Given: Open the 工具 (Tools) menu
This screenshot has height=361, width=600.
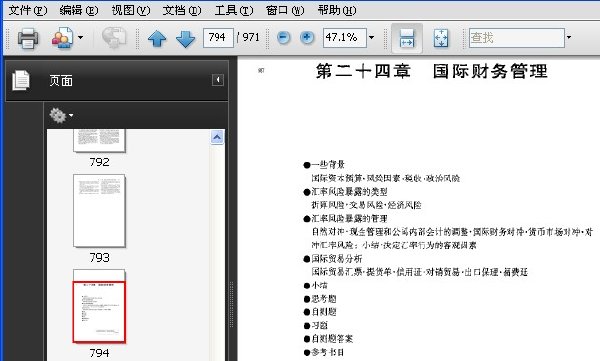Looking at the screenshot, I should point(233,10).
